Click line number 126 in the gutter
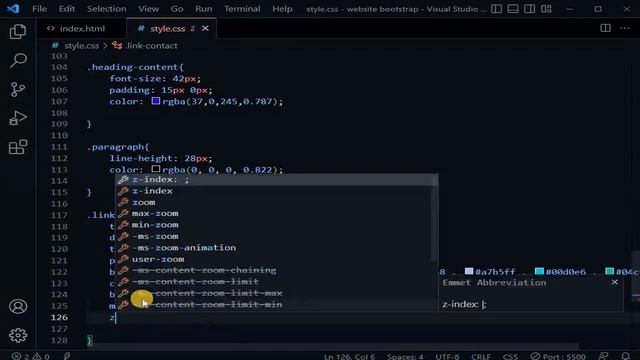 60,317
